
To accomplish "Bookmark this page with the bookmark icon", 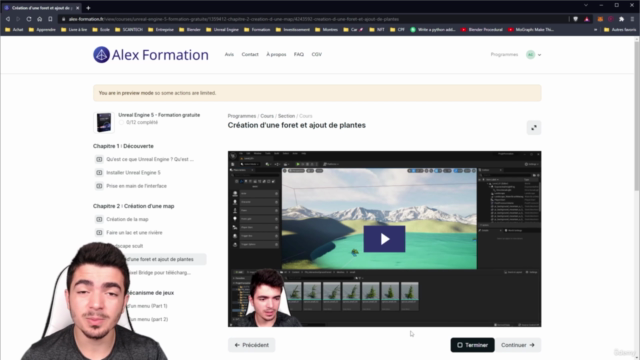I will pos(50,19).
